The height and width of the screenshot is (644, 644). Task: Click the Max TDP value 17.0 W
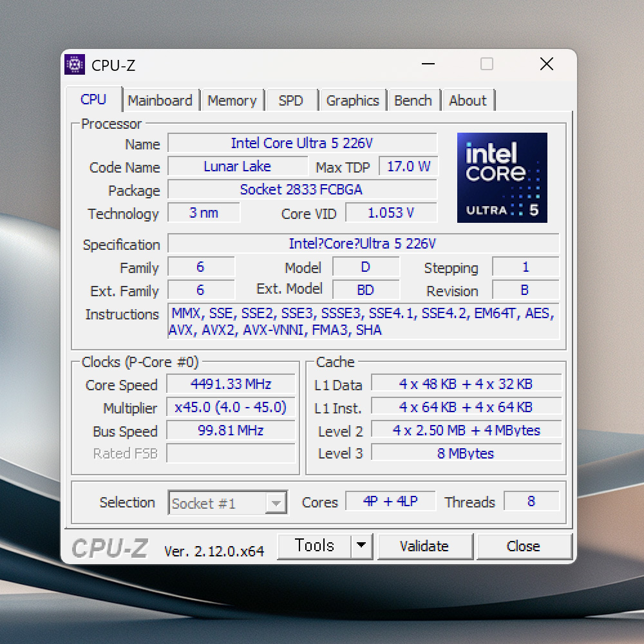pyautogui.click(x=408, y=166)
